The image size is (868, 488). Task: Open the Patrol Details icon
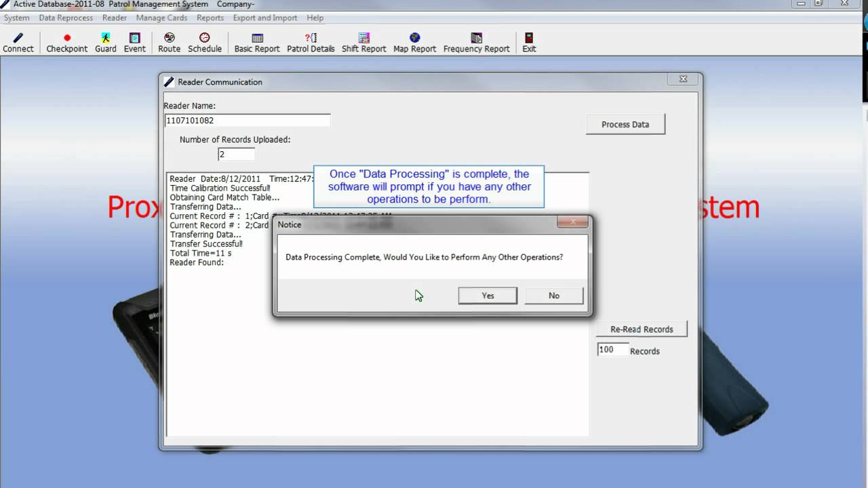coord(311,43)
